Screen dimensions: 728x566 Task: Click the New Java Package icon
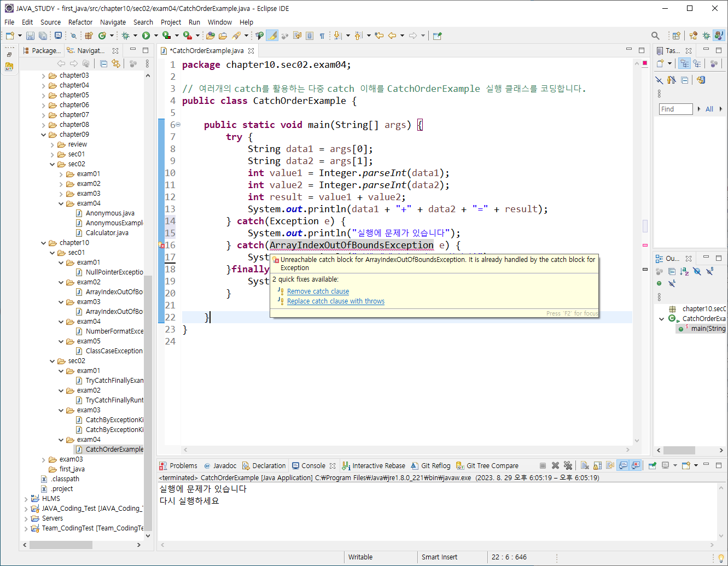pos(89,36)
